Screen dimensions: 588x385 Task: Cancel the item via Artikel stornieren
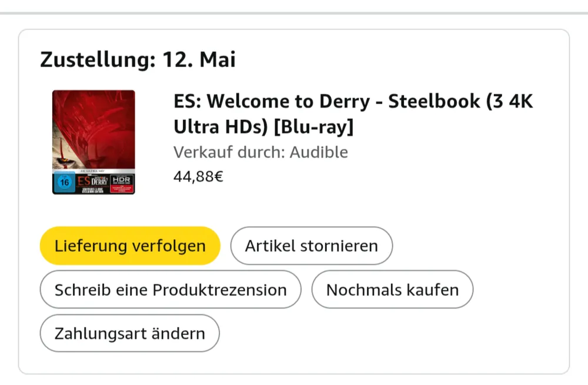point(311,246)
